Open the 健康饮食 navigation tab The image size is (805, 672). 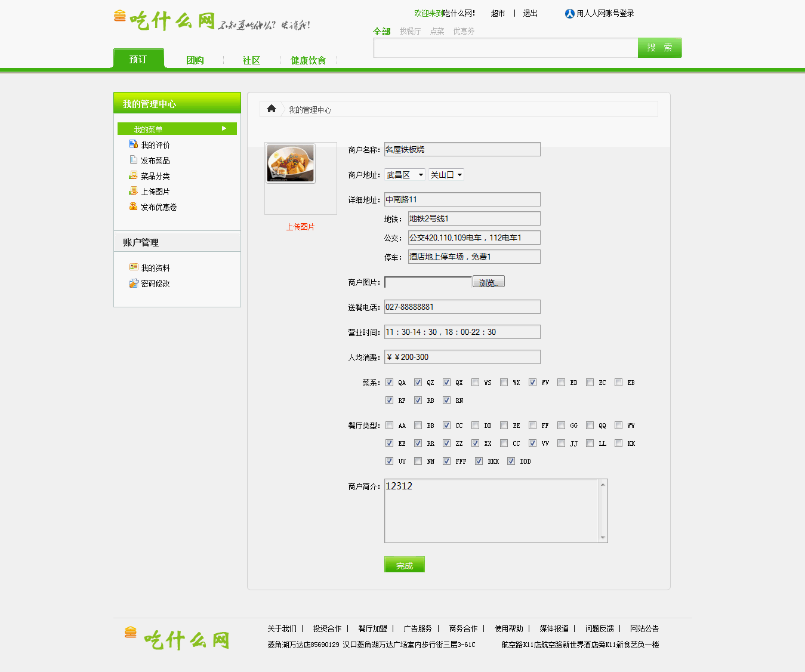308,60
